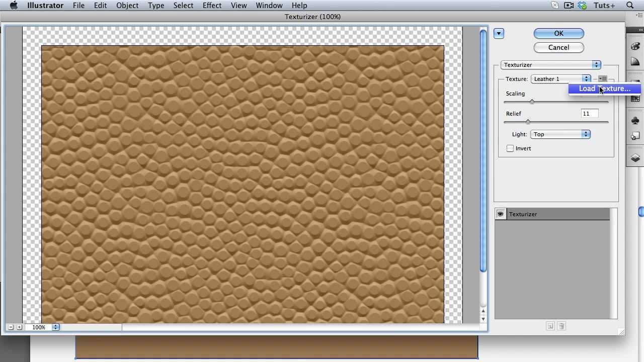This screenshot has width=644, height=362.
Task: Click the 100% zoom field
Action: (x=39, y=327)
